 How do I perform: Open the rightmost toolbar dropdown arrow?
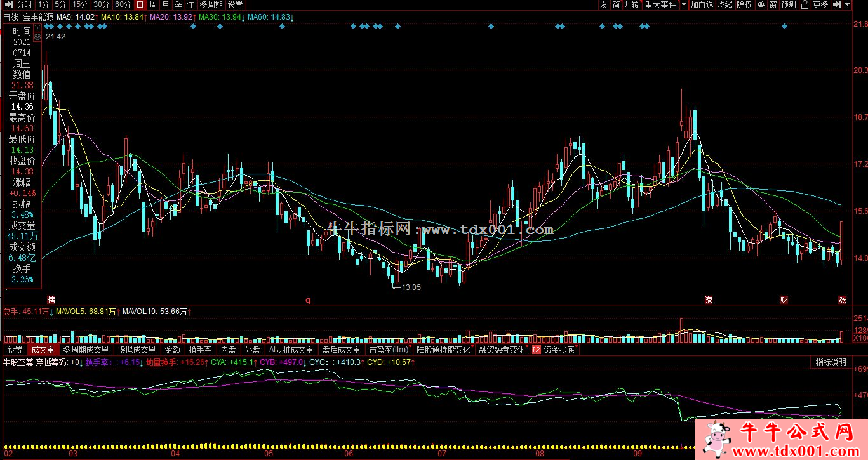point(848,4)
